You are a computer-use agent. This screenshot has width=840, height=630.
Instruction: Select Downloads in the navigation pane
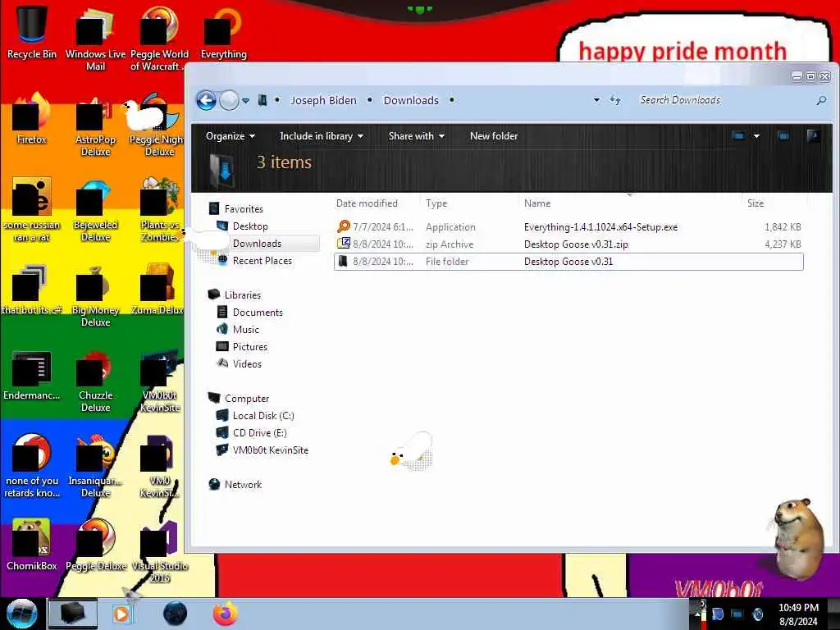tap(257, 243)
